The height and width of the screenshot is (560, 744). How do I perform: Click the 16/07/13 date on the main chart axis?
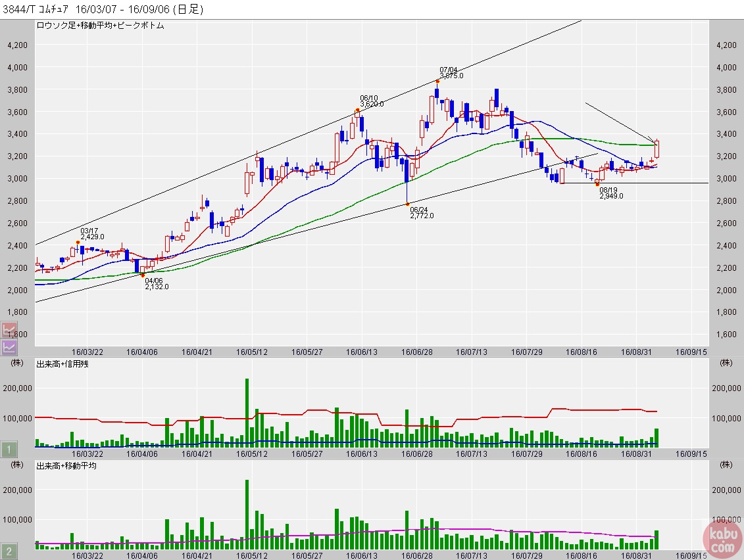pyautogui.click(x=471, y=352)
